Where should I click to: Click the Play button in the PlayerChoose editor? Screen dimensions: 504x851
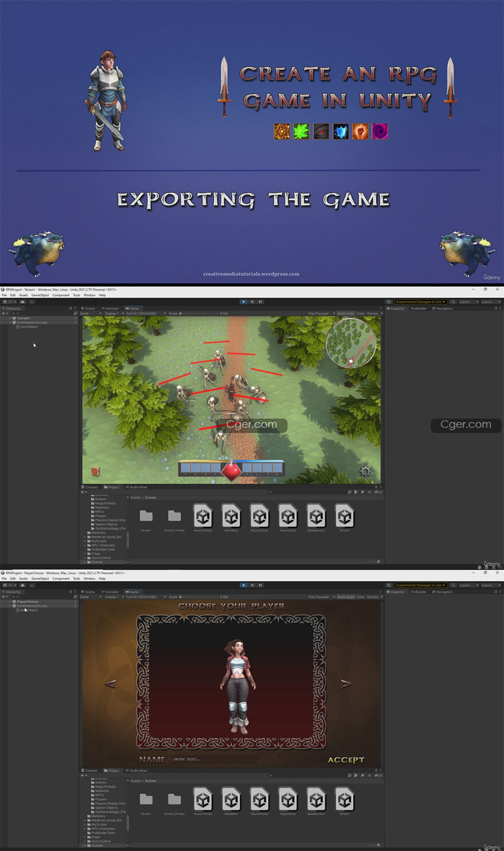(243, 585)
